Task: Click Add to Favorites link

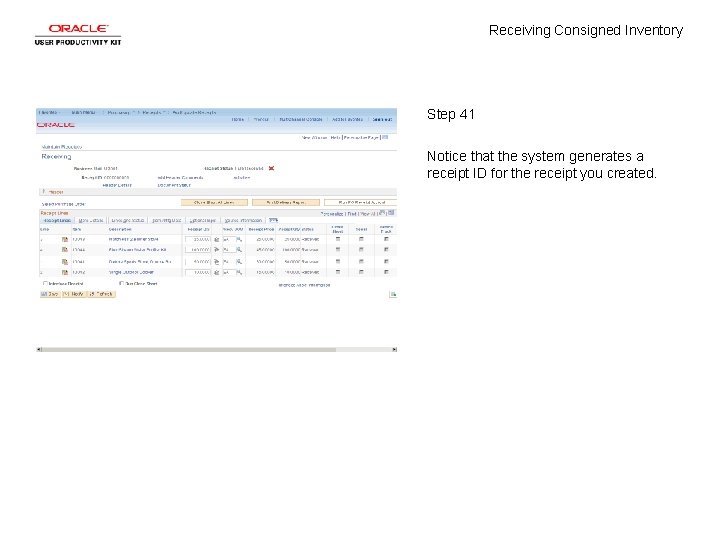Action: click(x=347, y=119)
